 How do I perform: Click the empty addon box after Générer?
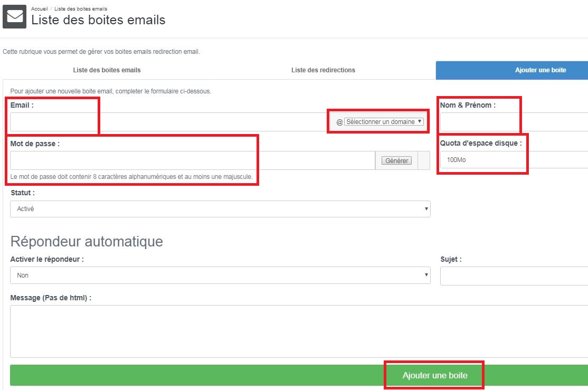click(424, 160)
